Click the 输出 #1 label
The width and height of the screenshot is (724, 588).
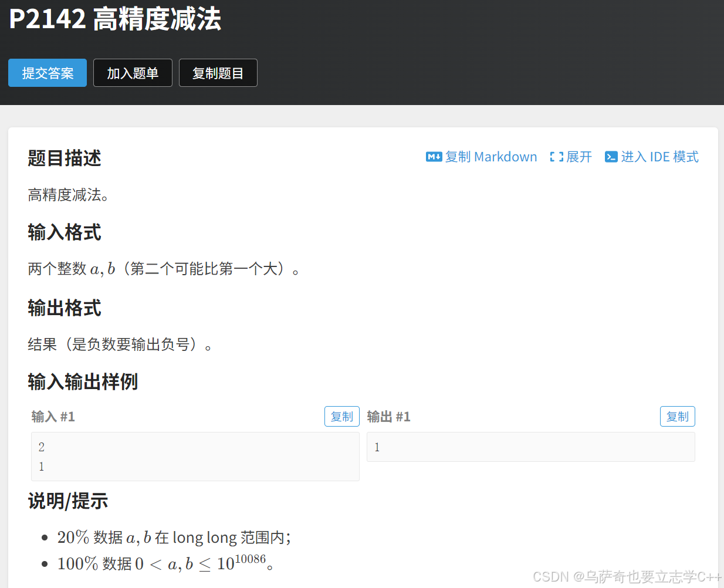tap(388, 417)
